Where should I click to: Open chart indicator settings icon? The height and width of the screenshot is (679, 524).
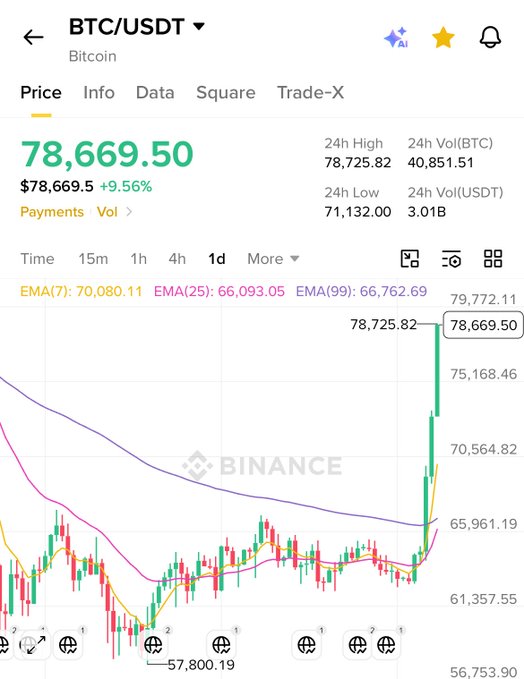tap(452, 259)
